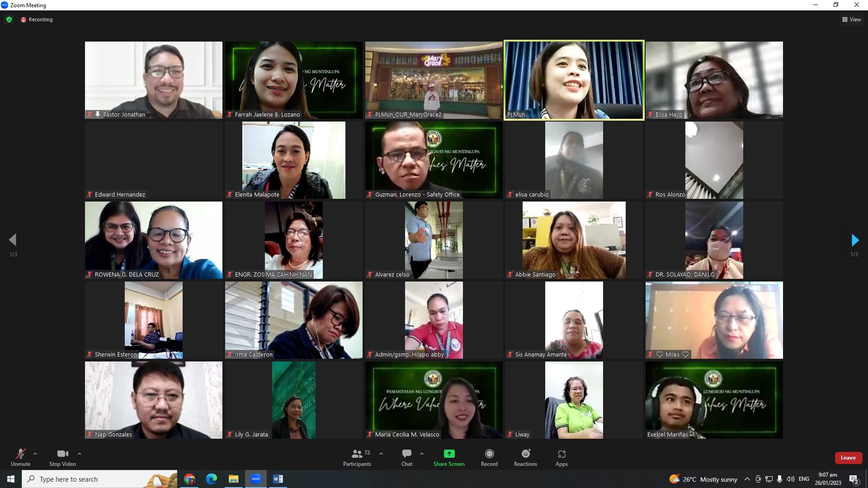This screenshot has width=868, height=488.
Task: Leave the meeting
Action: tap(848, 458)
